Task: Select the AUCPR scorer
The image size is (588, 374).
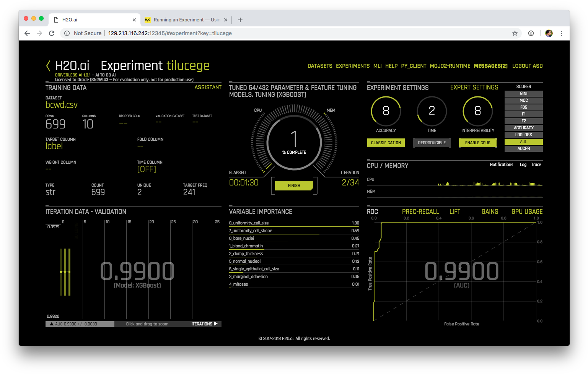Action: coord(524,148)
